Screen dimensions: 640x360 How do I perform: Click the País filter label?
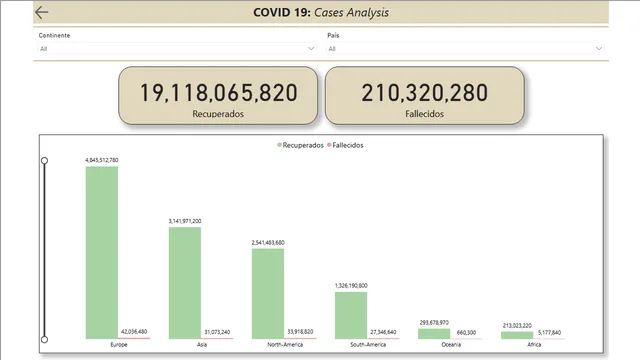333,36
